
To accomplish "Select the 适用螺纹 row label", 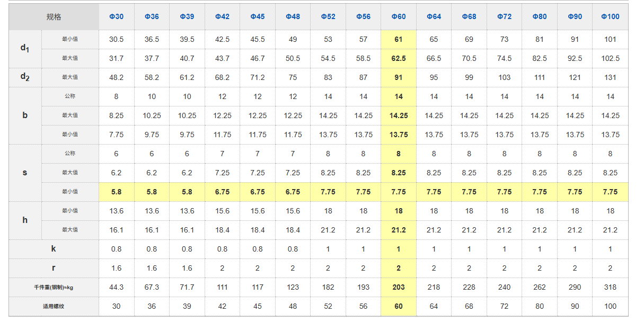I will (x=54, y=306).
